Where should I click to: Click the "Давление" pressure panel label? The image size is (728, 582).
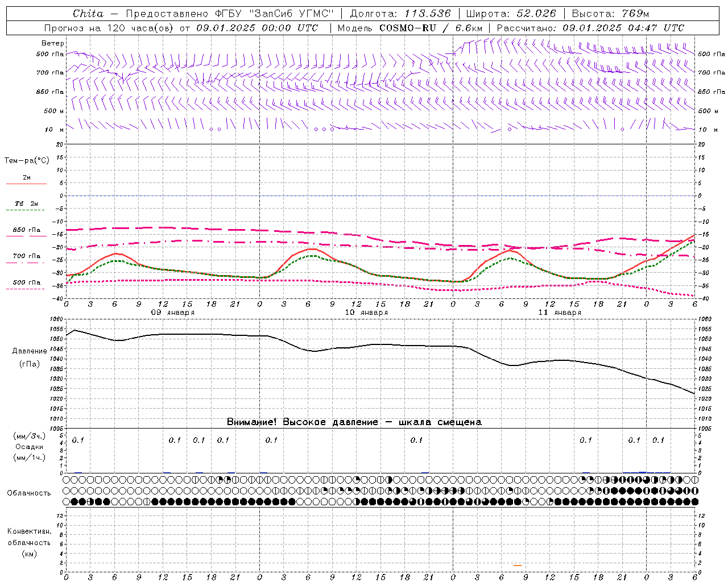pos(30,351)
